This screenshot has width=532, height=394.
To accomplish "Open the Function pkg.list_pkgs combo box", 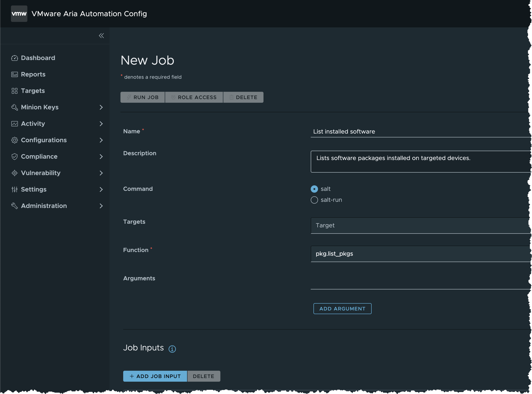I will point(421,254).
